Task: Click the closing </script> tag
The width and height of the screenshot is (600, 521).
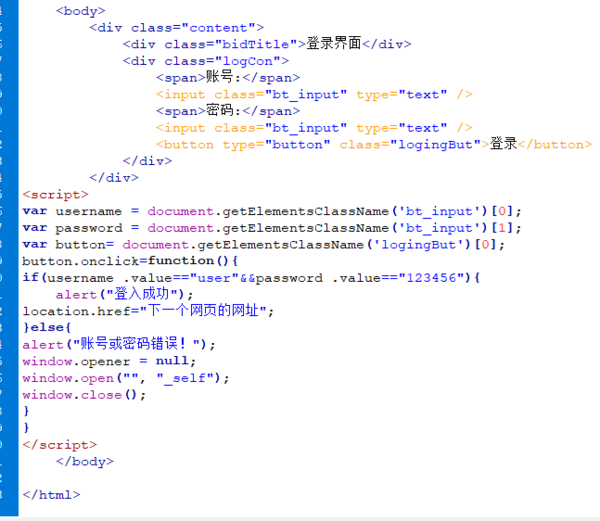Action: [x=59, y=445]
